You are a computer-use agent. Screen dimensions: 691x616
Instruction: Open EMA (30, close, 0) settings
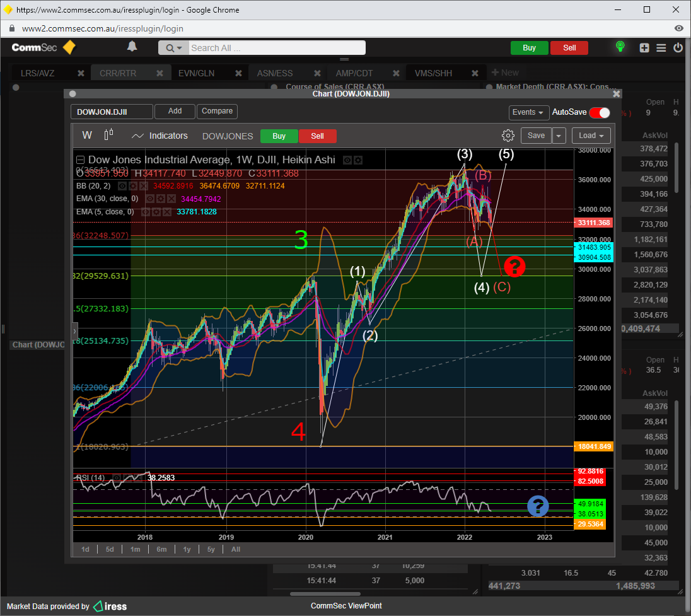(x=161, y=199)
